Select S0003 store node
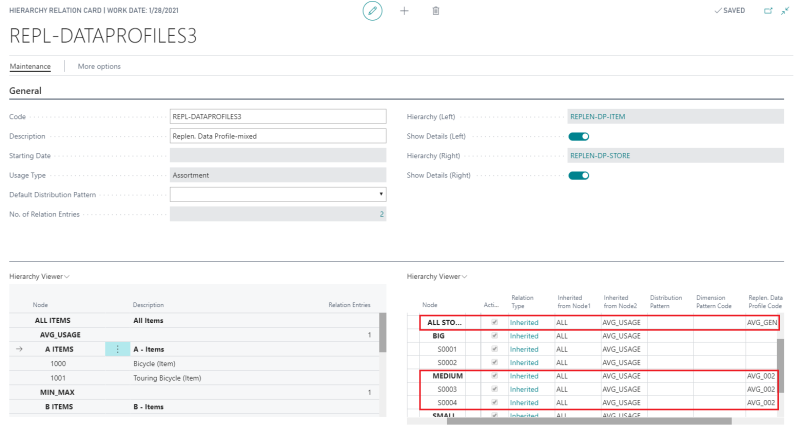Screen dimensions: 800x438 tap(447, 389)
